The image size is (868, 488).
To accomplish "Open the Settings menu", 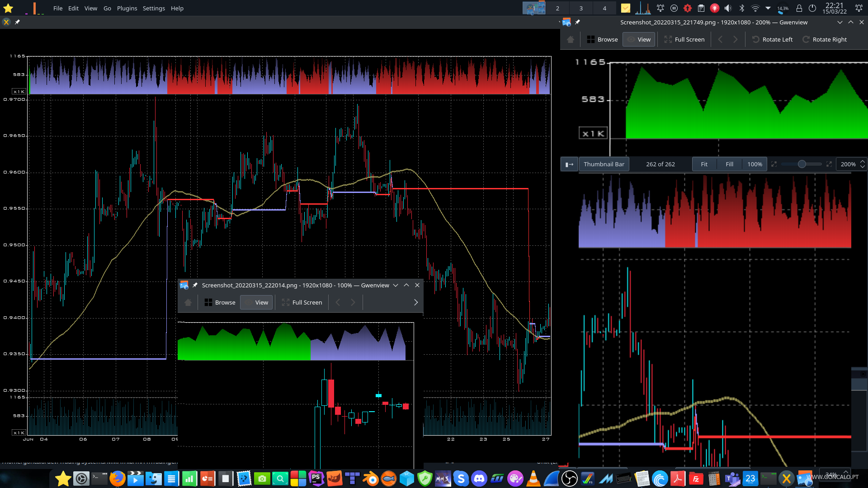I will pyautogui.click(x=154, y=8).
